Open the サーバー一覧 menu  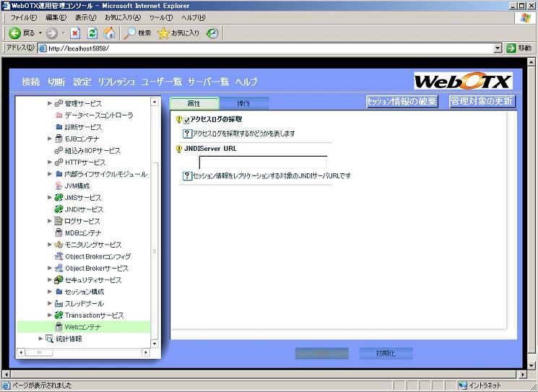tap(208, 82)
